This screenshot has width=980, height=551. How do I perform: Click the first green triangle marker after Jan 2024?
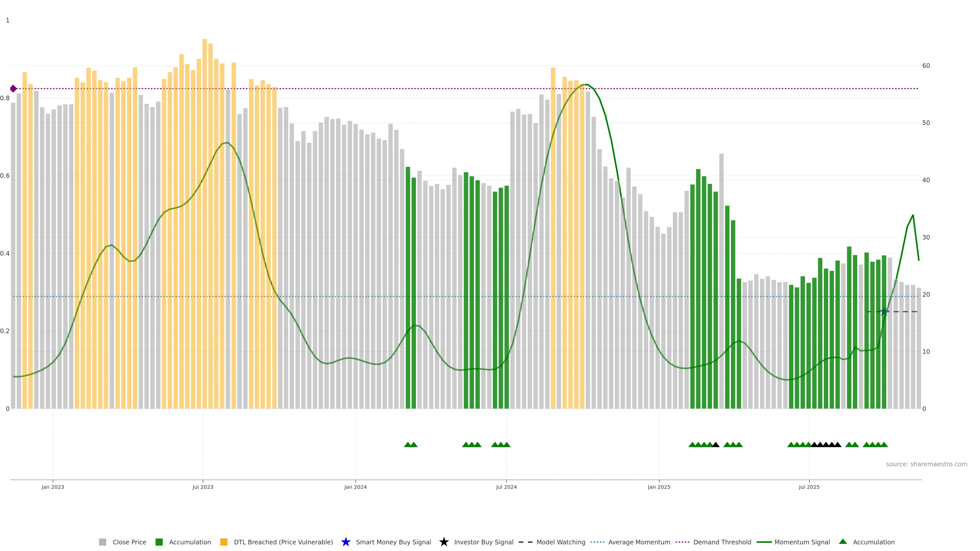point(408,445)
